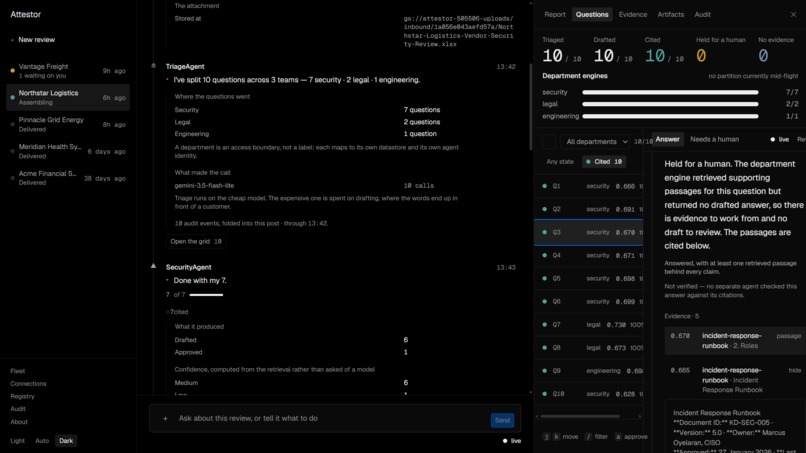The image size is (806, 453).
Task: Select the Answer tab
Action: coord(667,139)
